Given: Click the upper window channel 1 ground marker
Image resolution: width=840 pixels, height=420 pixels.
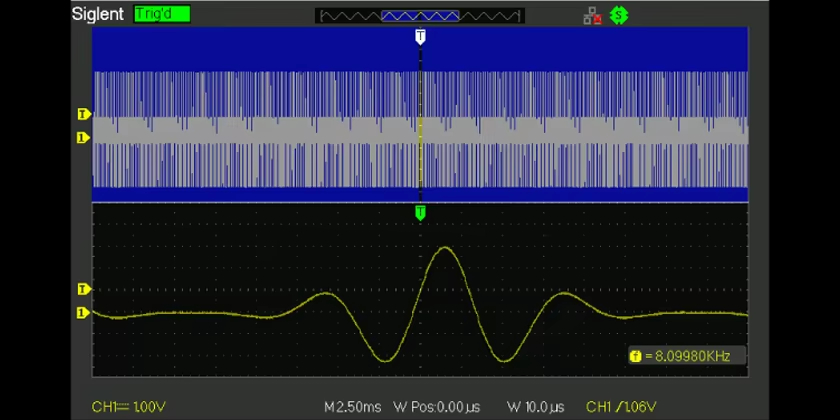Looking at the screenshot, I should [84, 138].
